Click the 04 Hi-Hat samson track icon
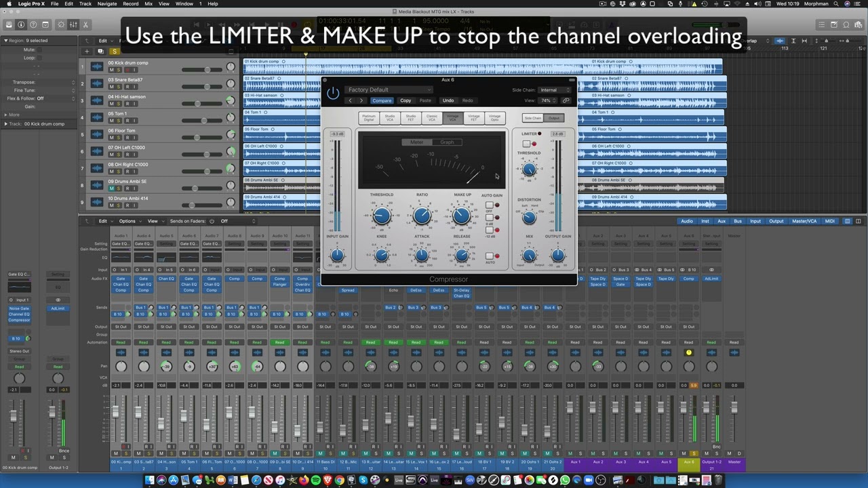This screenshot has height=488, width=868. [96, 100]
